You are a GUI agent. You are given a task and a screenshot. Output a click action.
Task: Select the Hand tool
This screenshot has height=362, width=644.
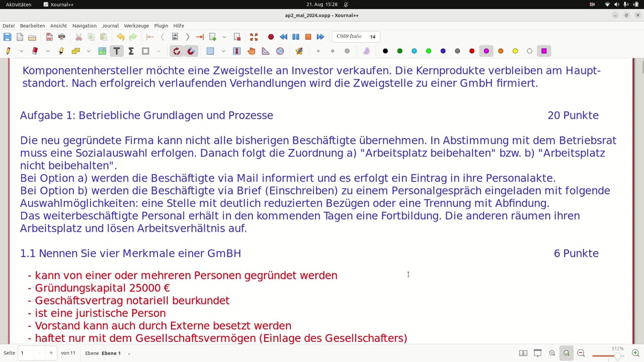point(251,51)
